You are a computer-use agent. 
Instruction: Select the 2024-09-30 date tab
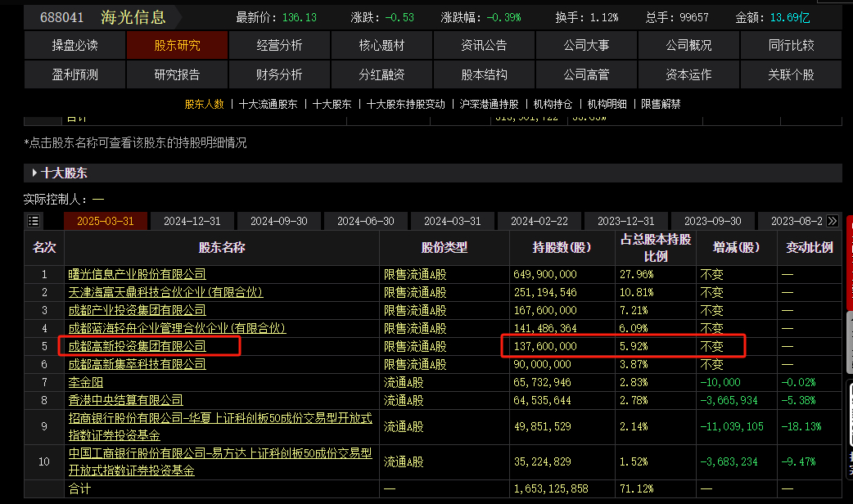[x=278, y=221]
